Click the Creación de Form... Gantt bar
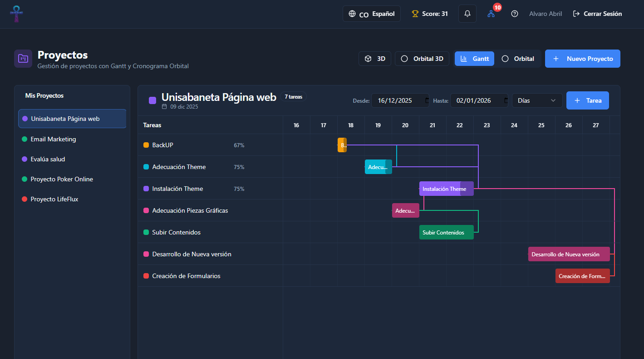Screen dimensions: 644x359 583,276
